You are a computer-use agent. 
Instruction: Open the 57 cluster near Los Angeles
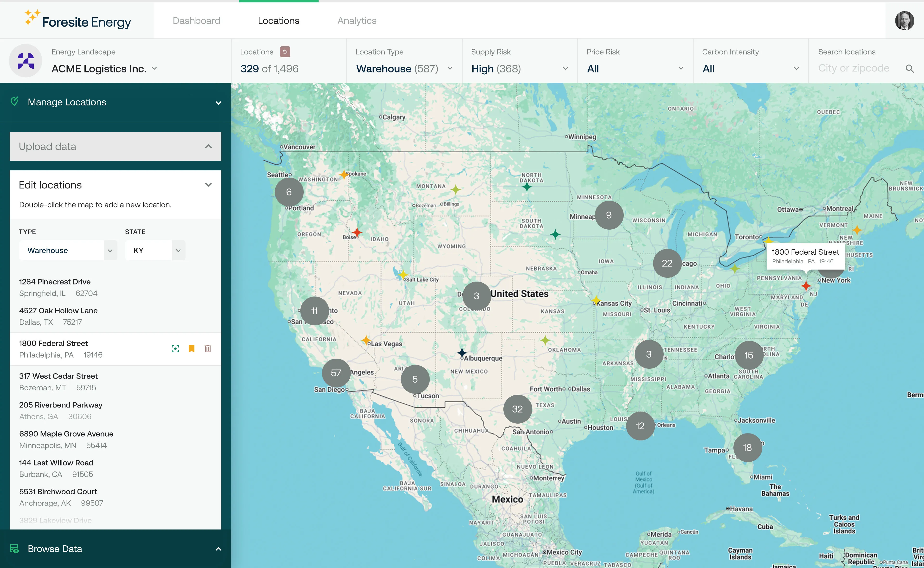(x=336, y=373)
